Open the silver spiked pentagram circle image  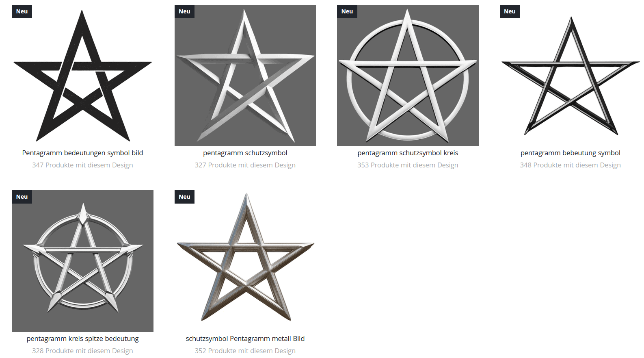[x=82, y=261]
